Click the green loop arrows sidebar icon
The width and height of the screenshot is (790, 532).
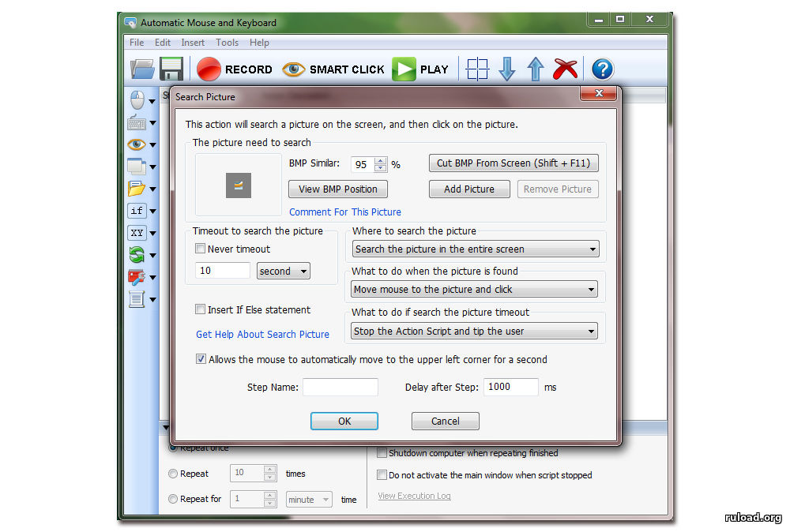point(137,255)
